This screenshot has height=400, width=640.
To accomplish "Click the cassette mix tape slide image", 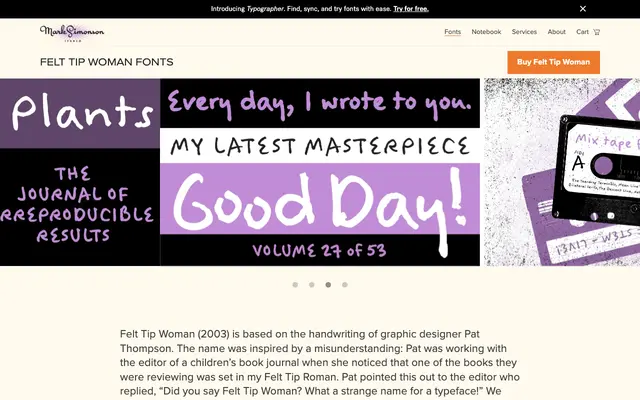I will pyautogui.click(x=562, y=172).
